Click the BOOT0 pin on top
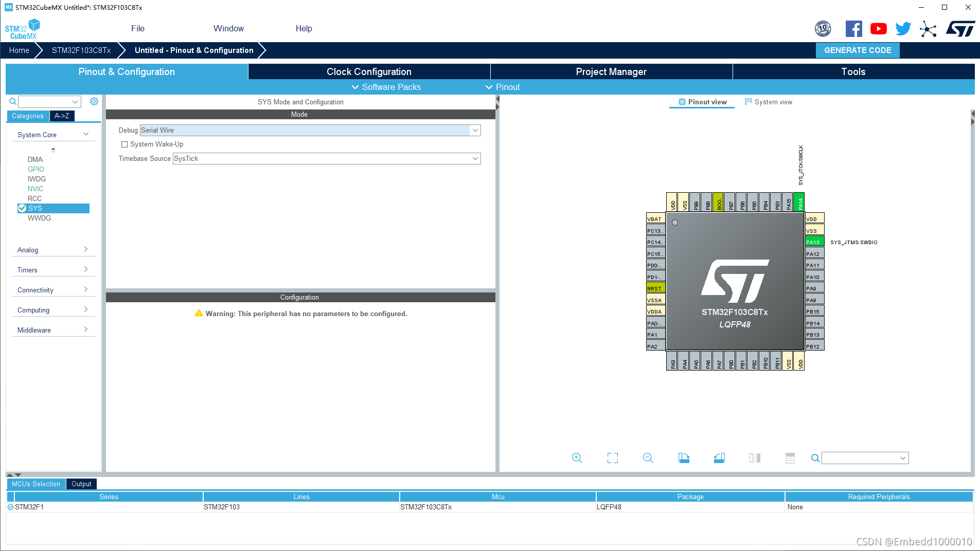 click(x=718, y=202)
